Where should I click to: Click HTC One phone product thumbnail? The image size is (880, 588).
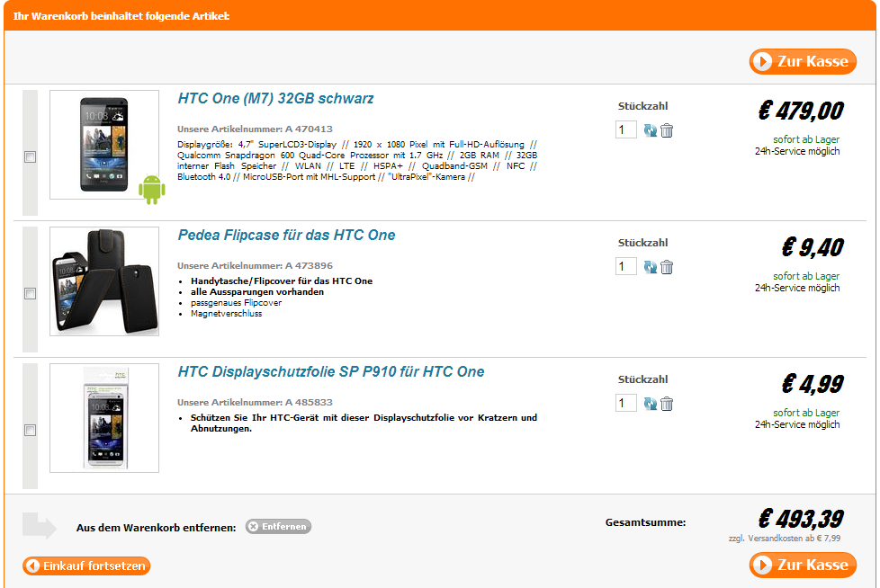(x=104, y=145)
